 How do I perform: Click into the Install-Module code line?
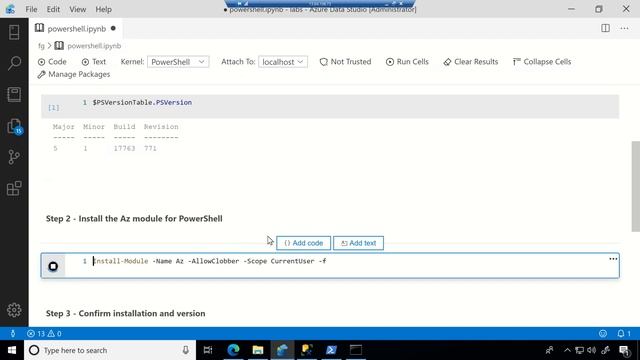pyautogui.click(x=209, y=261)
